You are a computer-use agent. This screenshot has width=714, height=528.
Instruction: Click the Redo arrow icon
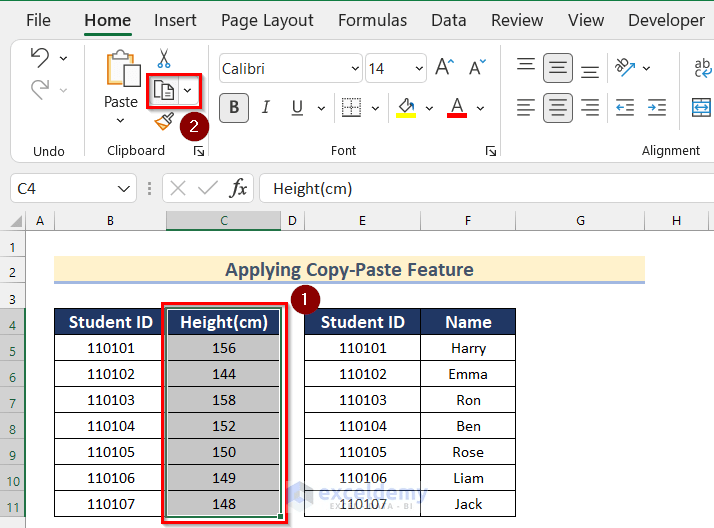pos(40,89)
